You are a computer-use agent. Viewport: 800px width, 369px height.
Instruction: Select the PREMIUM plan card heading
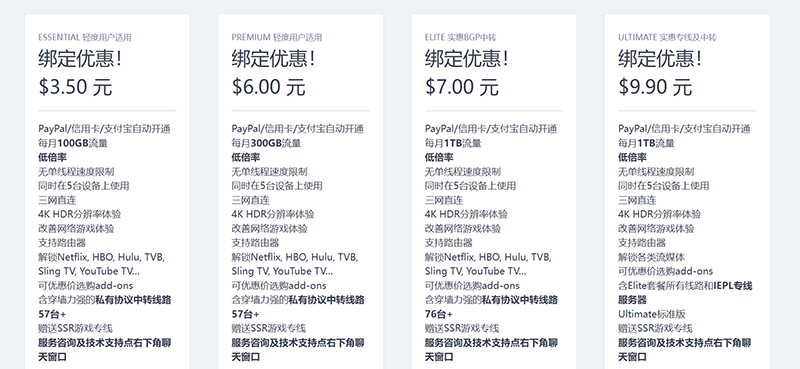[x=277, y=37]
